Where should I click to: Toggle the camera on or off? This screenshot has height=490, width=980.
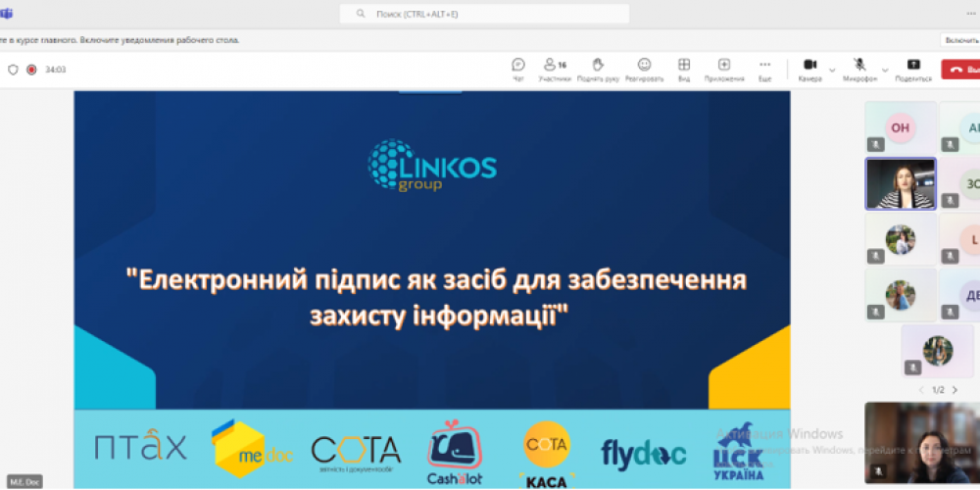coord(809,69)
